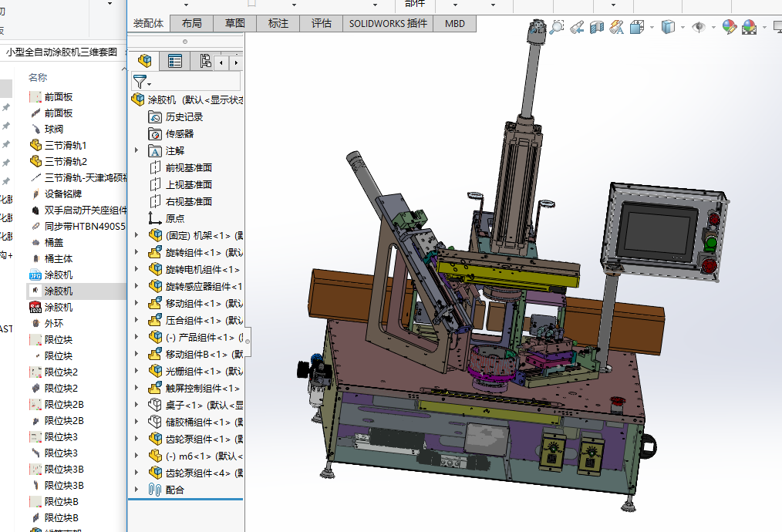Expand the 旋转组件<1> tree node

137,252
